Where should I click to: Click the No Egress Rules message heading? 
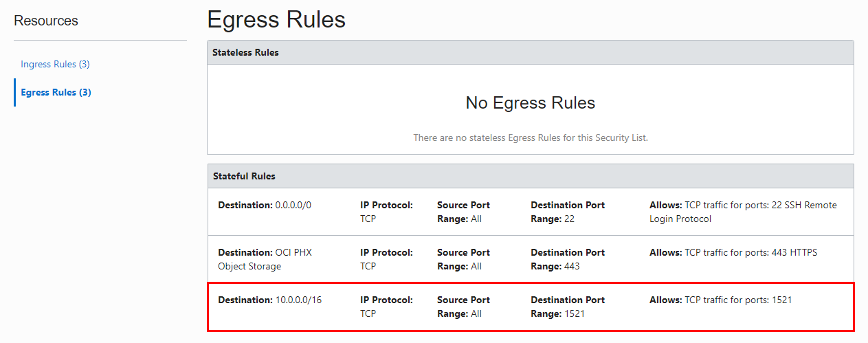click(531, 103)
